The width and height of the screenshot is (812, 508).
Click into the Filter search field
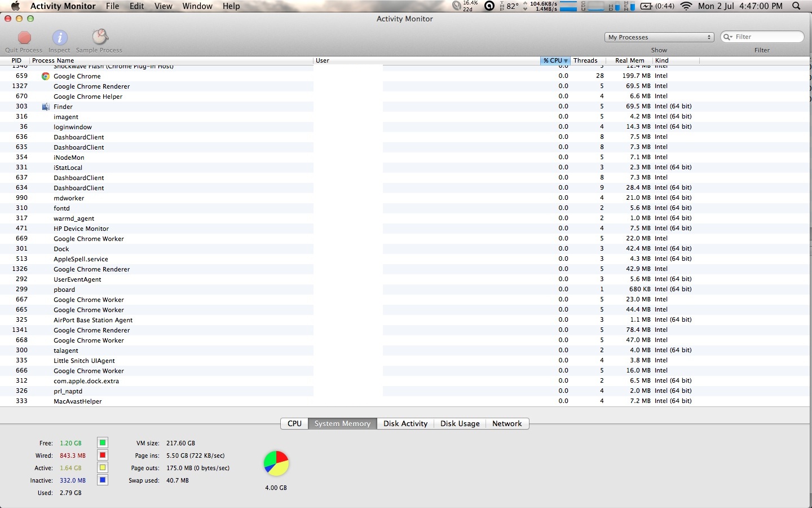pos(762,37)
